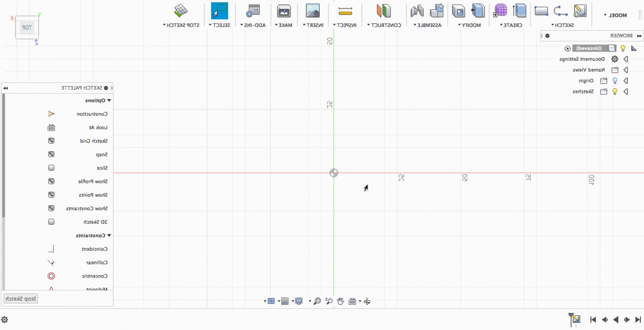Expand the Named Views tree node
The image size is (644, 330).
point(626,70)
